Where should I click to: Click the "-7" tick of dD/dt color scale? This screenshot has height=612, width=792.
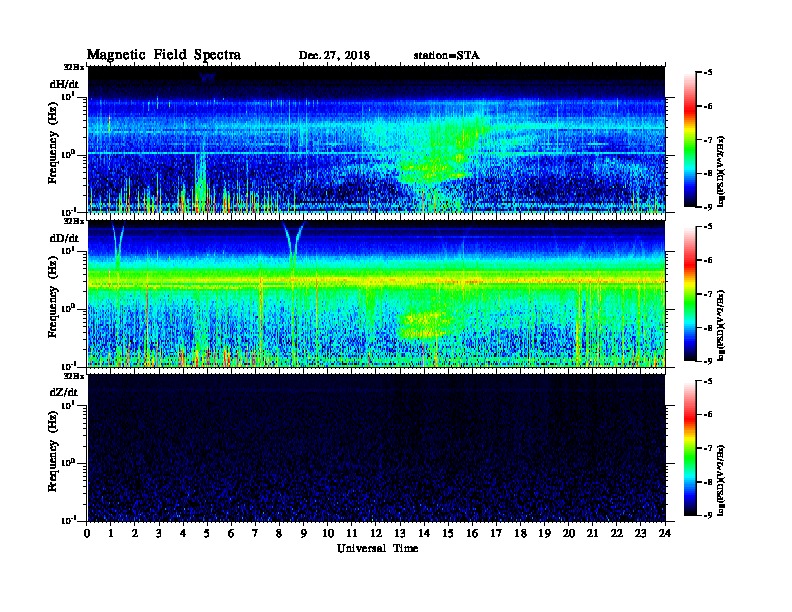coord(708,294)
